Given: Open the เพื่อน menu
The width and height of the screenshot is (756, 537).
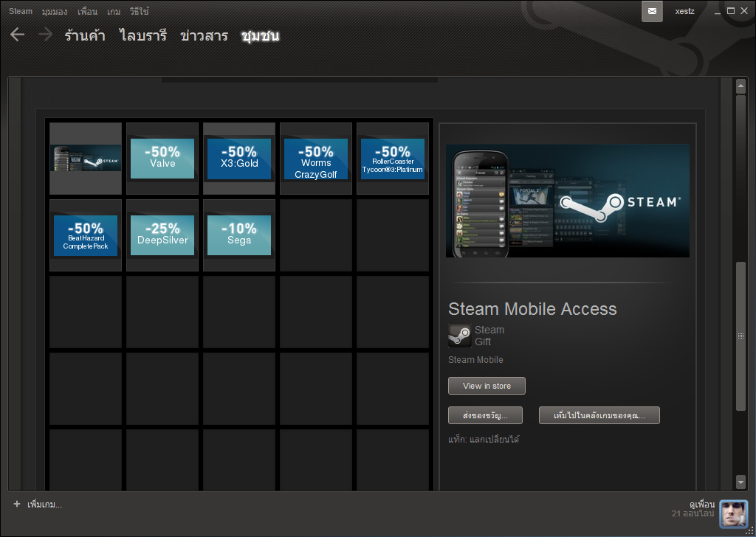Looking at the screenshot, I should point(87,11).
